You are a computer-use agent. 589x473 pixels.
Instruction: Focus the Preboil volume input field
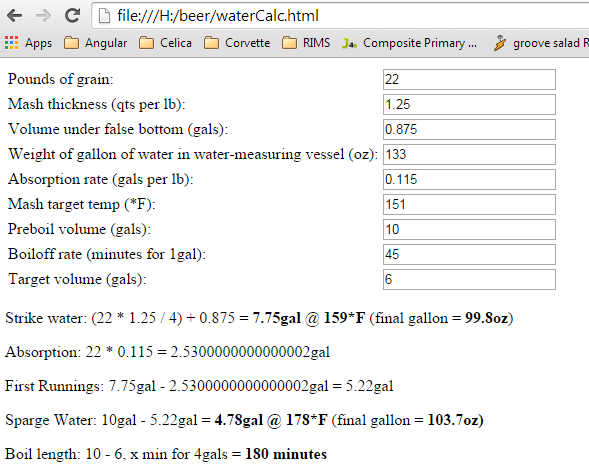[x=469, y=229]
